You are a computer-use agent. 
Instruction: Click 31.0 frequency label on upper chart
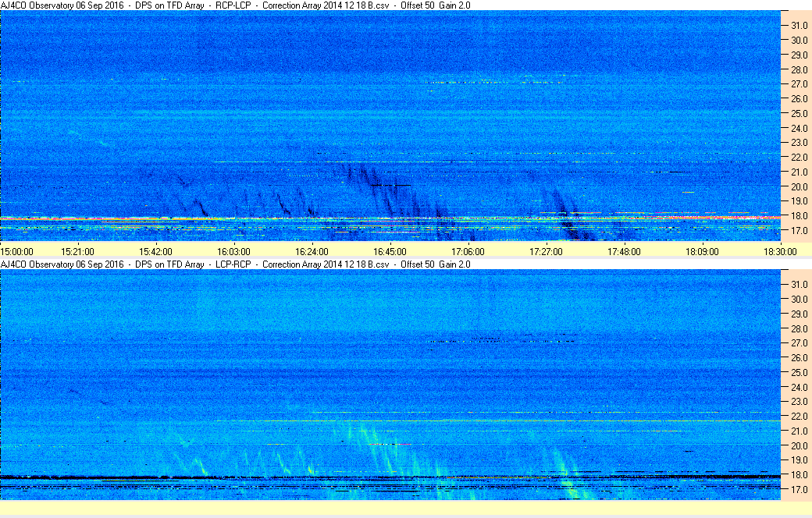click(x=796, y=26)
